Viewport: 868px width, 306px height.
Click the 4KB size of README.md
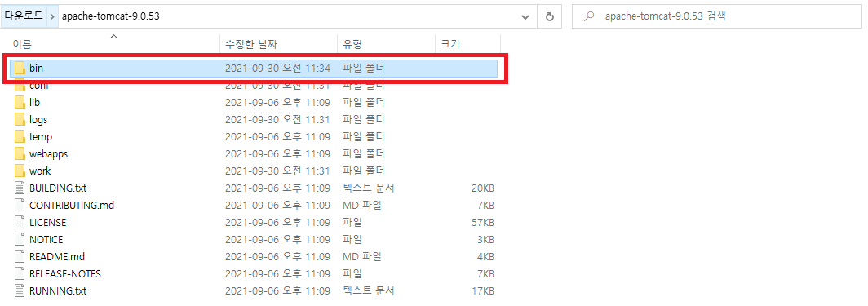coord(485,257)
